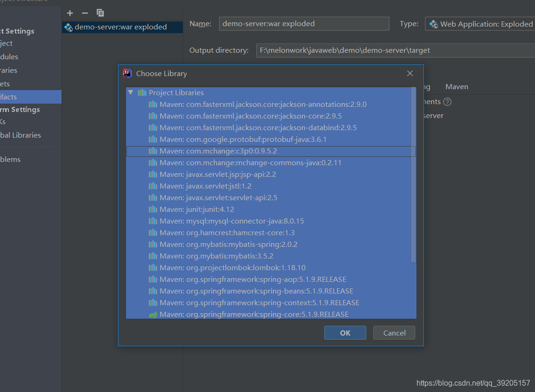The width and height of the screenshot is (535, 392).
Task: Switch to the Maven tab
Action: [457, 87]
